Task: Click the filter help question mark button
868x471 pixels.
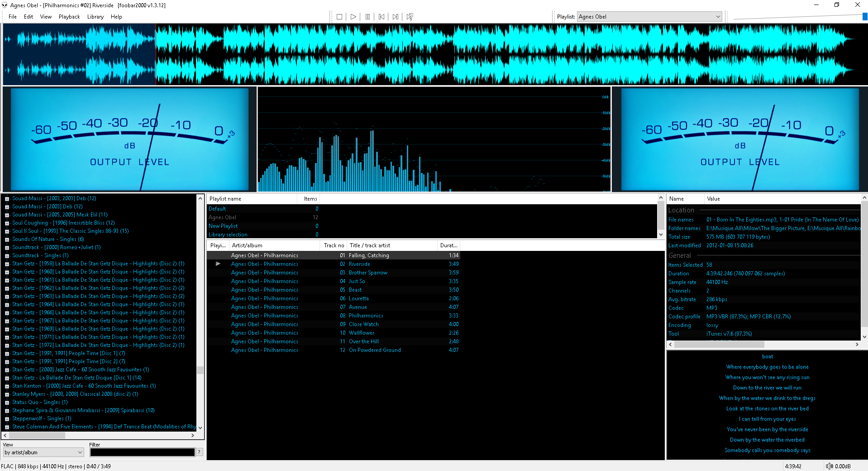Action: [x=199, y=452]
